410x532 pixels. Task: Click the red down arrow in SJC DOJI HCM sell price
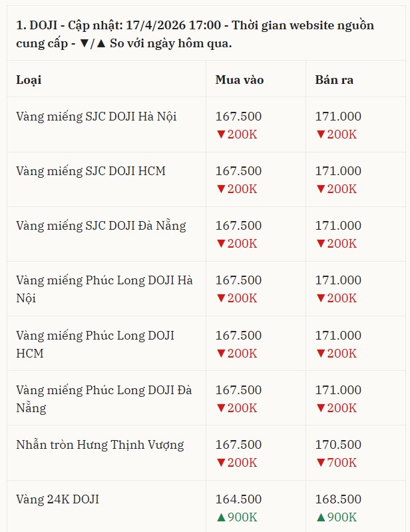(x=321, y=189)
